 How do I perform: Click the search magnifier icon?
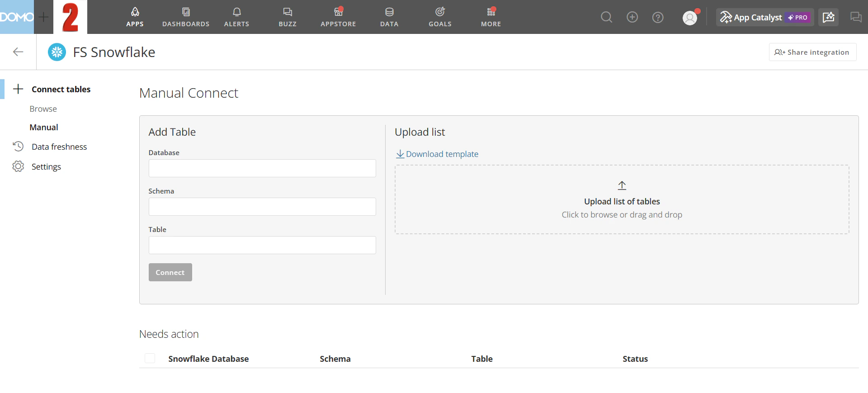tap(606, 17)
